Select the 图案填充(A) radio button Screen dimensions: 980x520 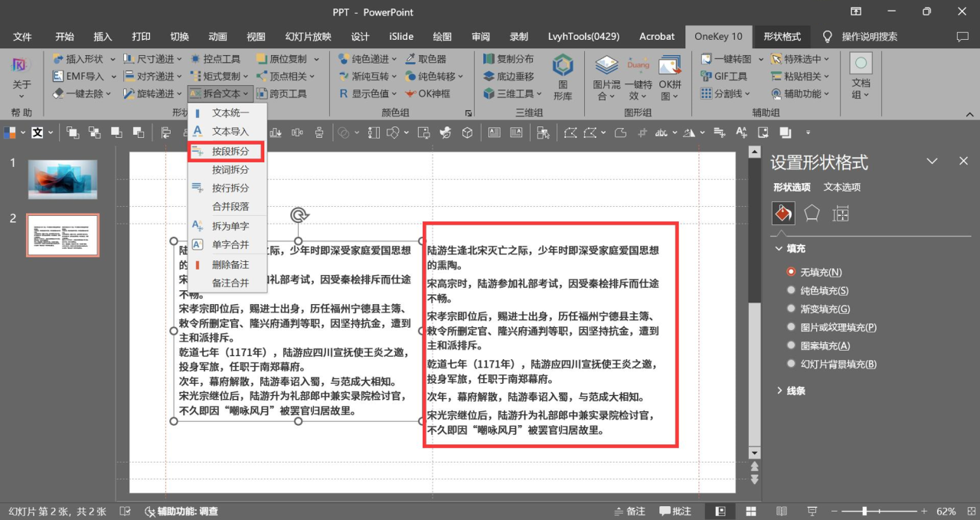pos(791,345)
